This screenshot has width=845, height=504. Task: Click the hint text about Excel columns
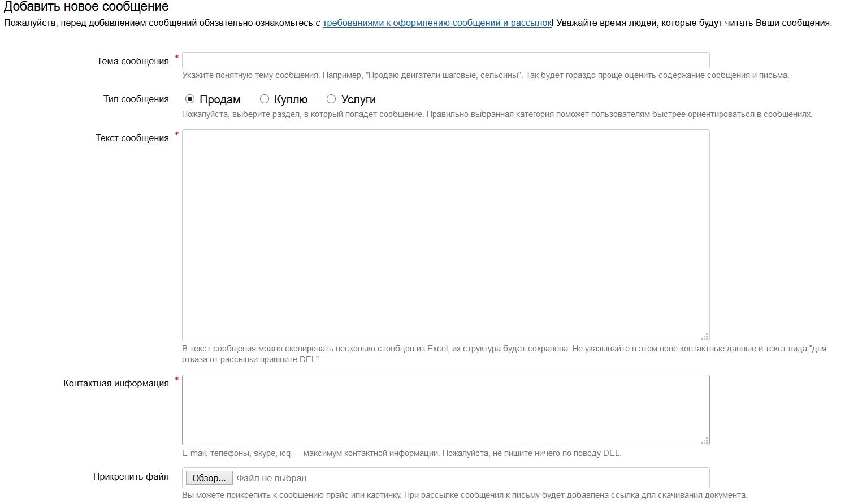tap(503, 349)
